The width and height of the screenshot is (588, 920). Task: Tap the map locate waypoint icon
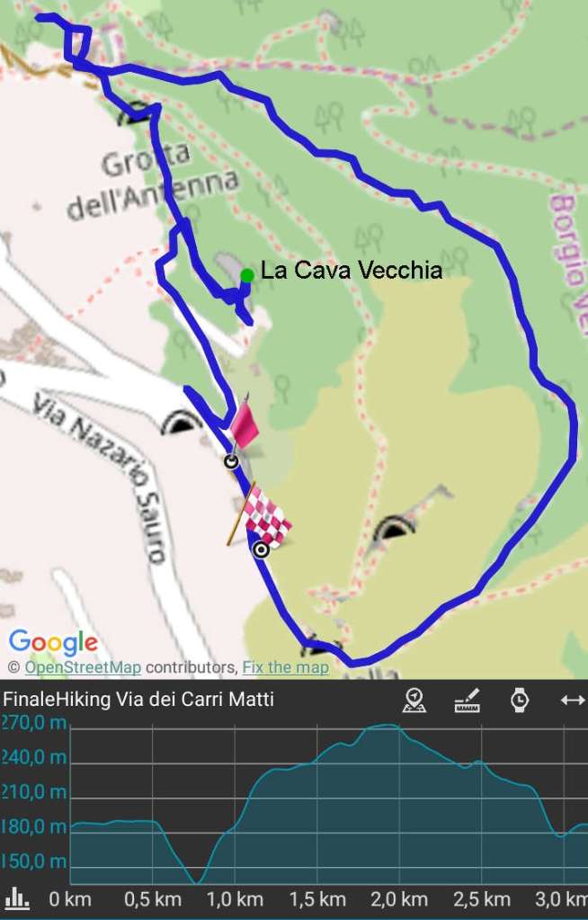click(414, 700)
